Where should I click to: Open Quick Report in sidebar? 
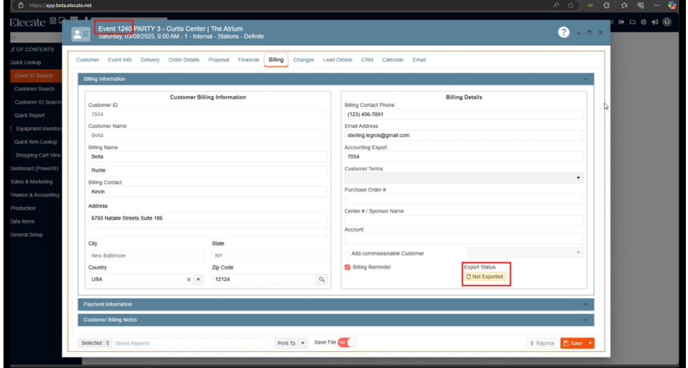[x=29, y=115]
